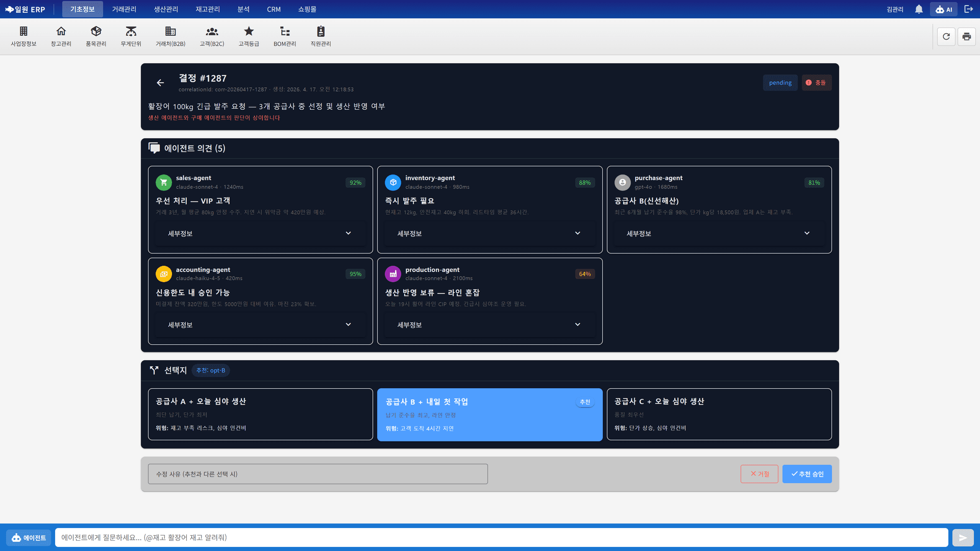Image resolution: width=980 pixels, height=551 pixels.
Task: Open 고객등급 star icon
Action: (249, 36)
